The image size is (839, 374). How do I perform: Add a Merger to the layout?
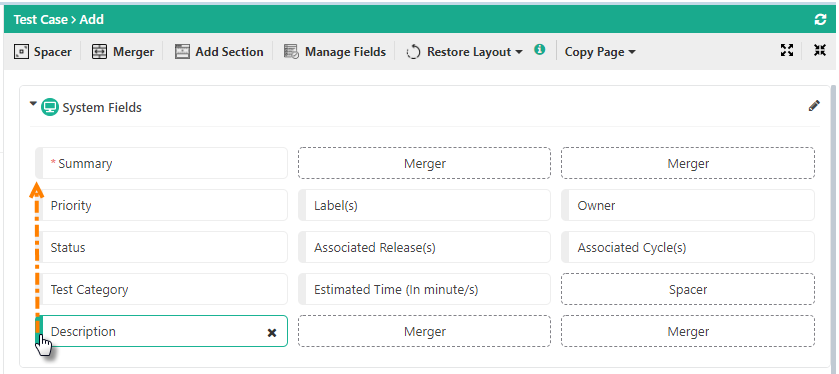[123, 52]
